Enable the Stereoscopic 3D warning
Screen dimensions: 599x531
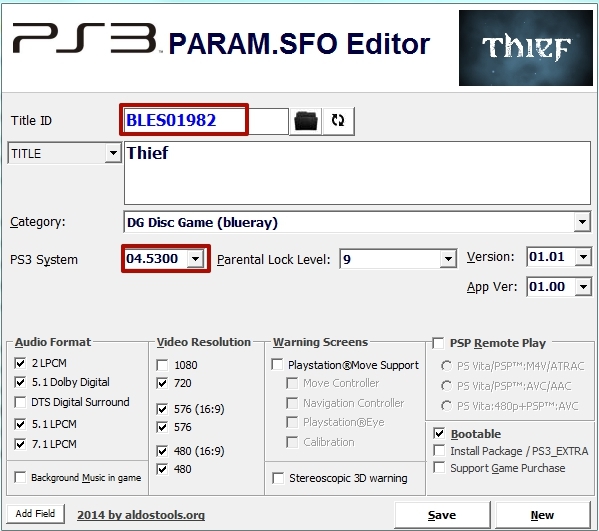[278, 478]
